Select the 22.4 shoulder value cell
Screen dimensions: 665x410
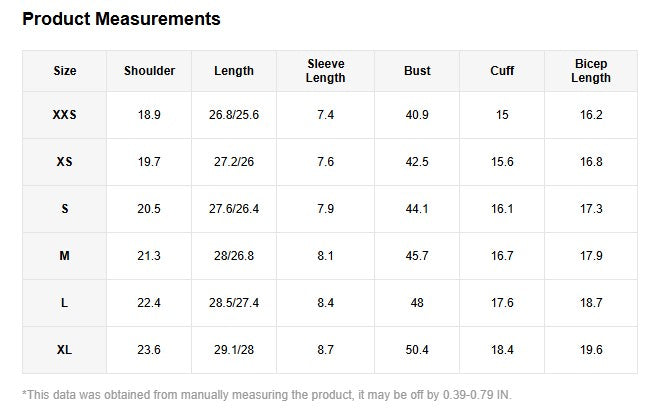(x=149, y=303)
